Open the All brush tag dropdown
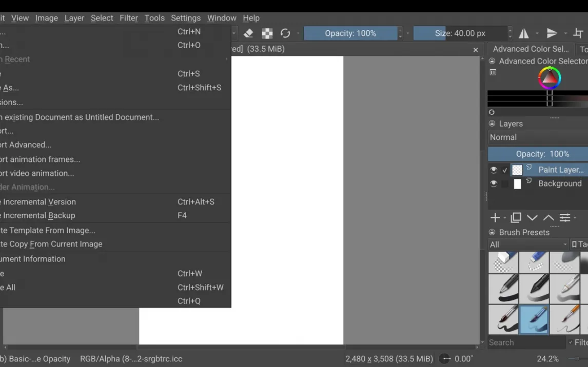This screenshot has height=367, width=588. 528,244
